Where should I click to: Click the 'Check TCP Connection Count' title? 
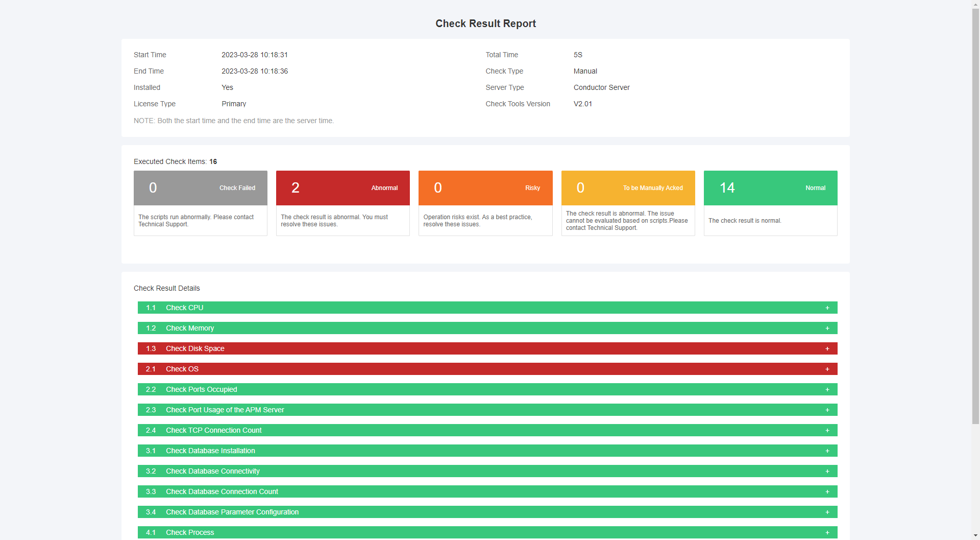pyautogui.click(x=213, y=430)
